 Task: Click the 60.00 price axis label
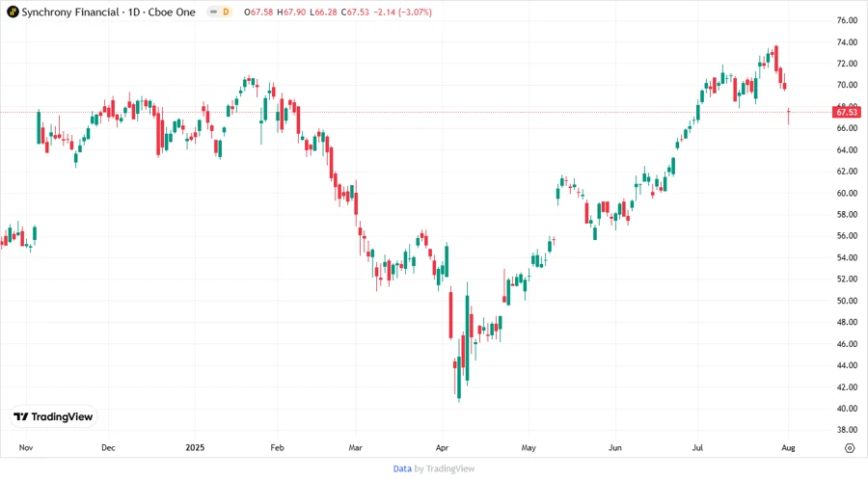tap(847, 193)
